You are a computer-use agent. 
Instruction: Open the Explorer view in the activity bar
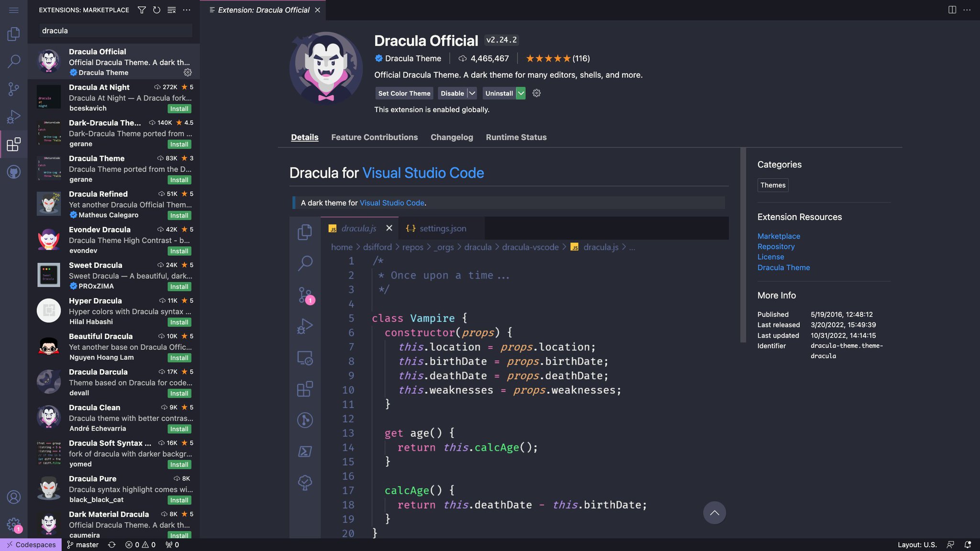tap(14, 34)
